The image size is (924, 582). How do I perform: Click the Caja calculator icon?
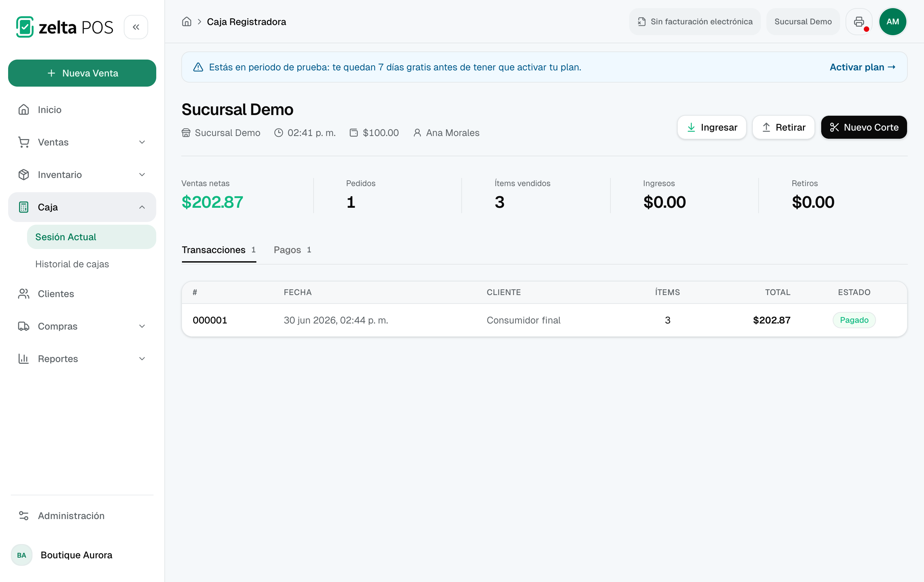[24, 207]
